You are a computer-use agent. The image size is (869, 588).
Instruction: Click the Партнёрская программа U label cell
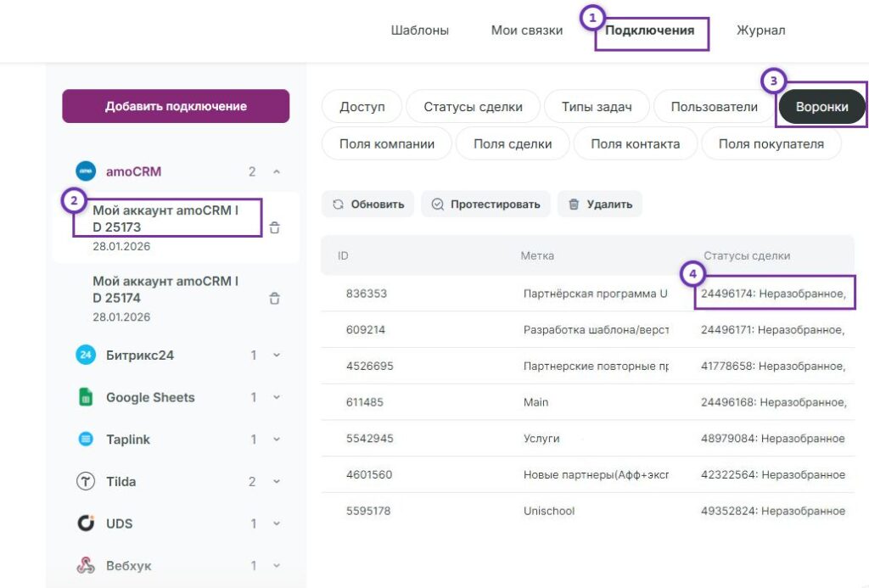tap(595, 294)
